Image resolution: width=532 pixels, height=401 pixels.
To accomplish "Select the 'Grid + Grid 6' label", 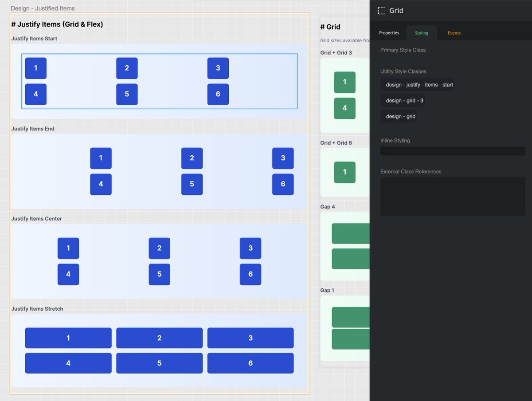I will (336, 143).
